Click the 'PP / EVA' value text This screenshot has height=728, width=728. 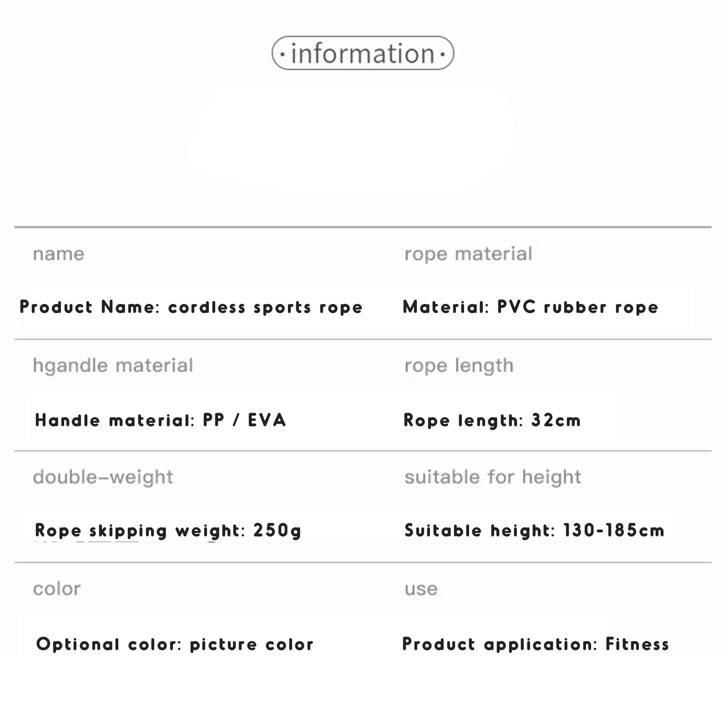click(x=244, y=420)
